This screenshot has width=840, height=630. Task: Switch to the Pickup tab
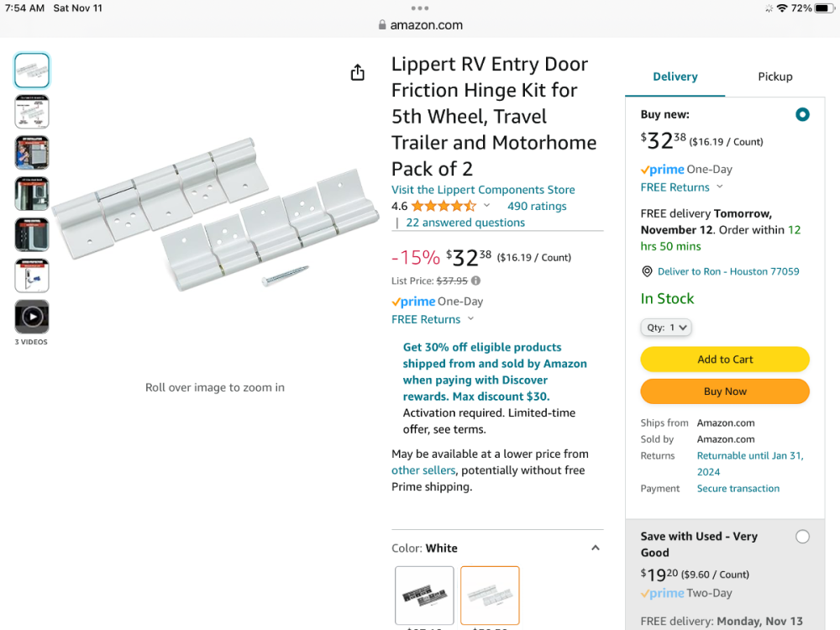[774, 76]
